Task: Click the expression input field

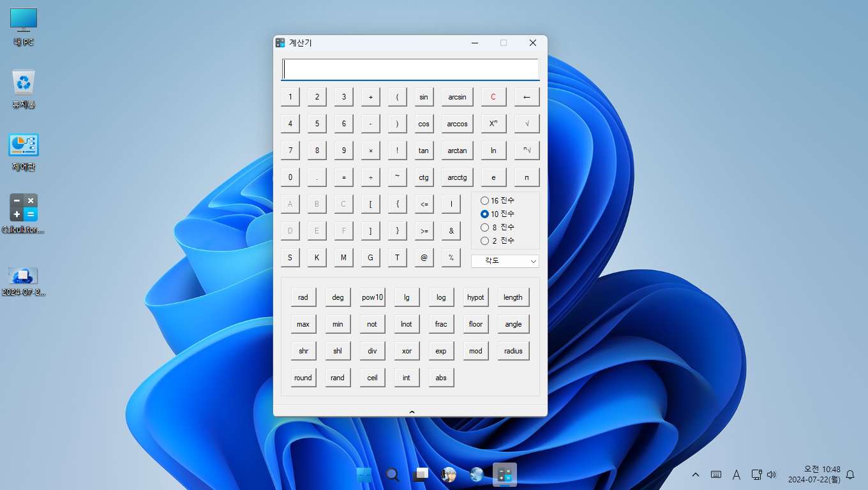Action: point(410,69)
